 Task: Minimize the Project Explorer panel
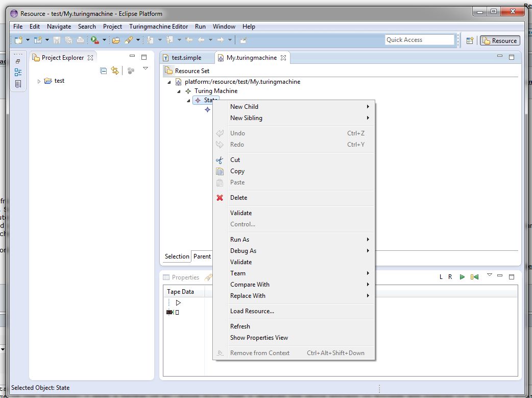point(132,56)
